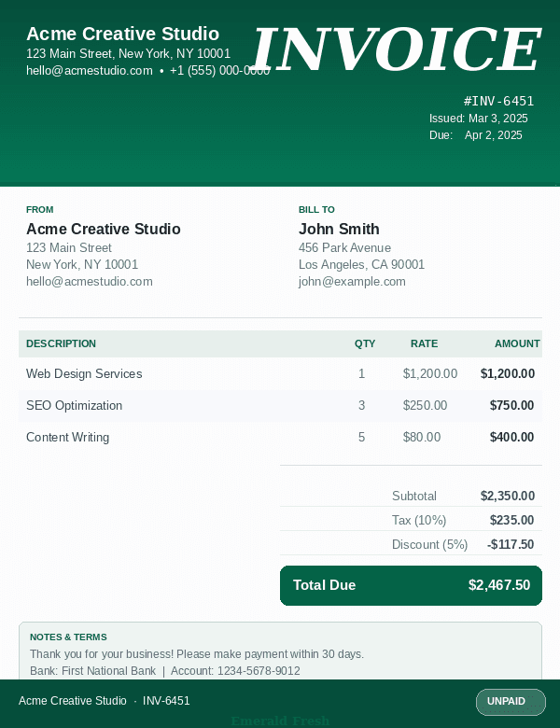The image size is (560, 728).
Task: Click the Emerald Fresh theme label
Action: click(x=280, y=721)
